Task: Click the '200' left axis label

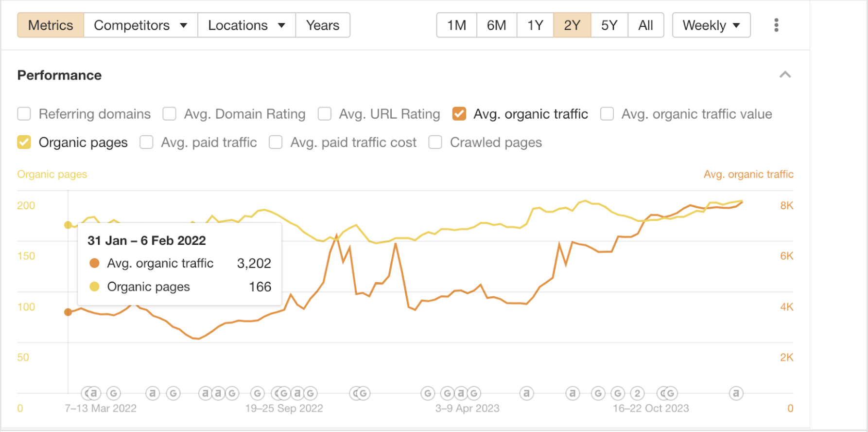Action: point(26,205)
